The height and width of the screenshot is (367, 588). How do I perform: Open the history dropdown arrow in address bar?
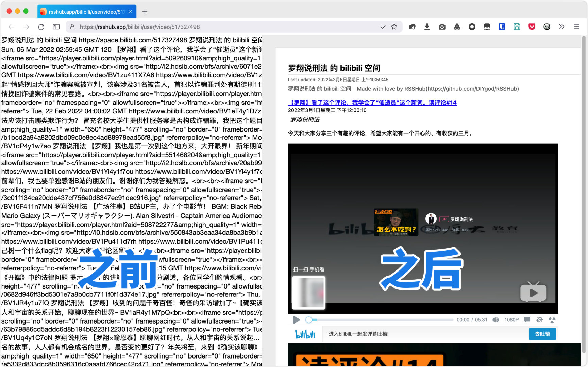383,27
